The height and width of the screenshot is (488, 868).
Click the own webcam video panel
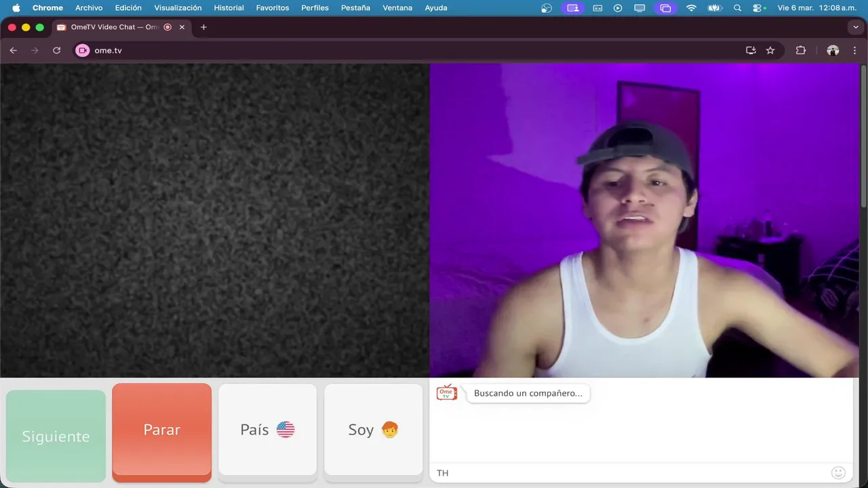point(644,220)
